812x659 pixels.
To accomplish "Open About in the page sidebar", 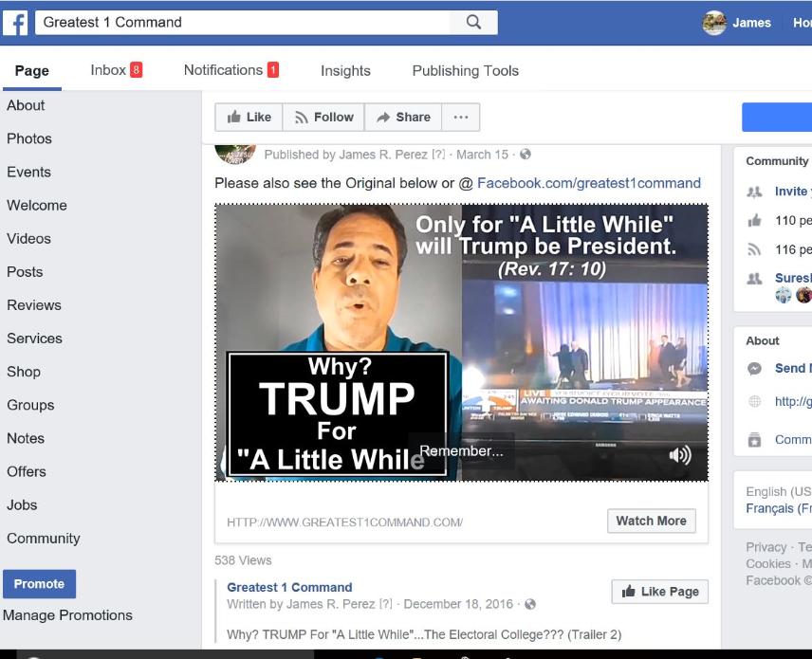I will [26, 105].
